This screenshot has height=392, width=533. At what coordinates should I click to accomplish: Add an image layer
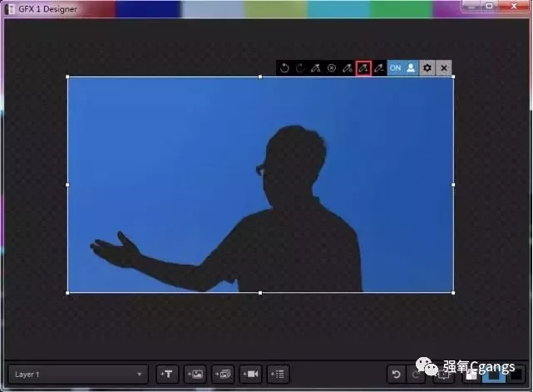click(x=195, y=375)
